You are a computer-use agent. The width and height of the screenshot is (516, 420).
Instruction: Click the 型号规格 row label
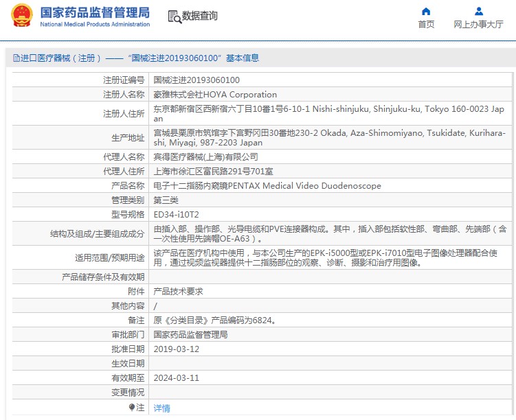click(128, 215)
